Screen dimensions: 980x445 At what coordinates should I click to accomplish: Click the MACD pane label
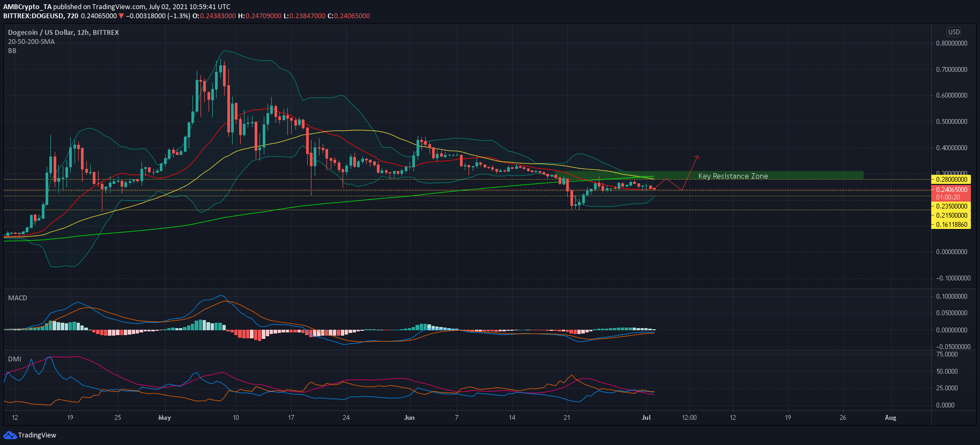18,298
